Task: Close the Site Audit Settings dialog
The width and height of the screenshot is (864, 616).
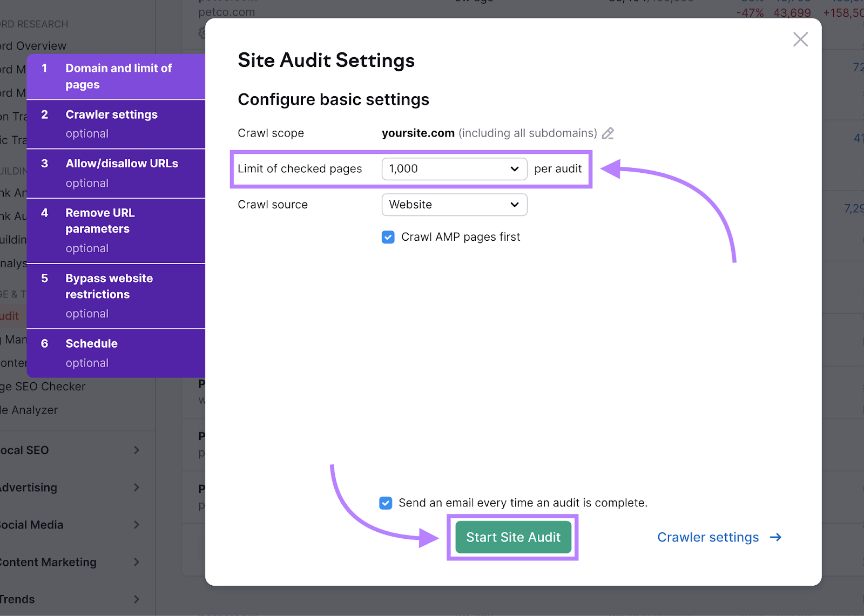Action: coord(800,39)
